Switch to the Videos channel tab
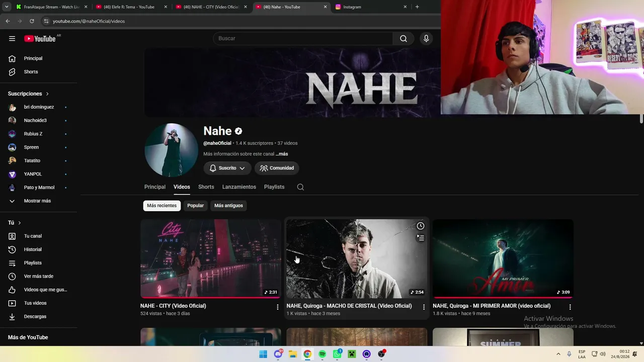The width and height of the screenshot is (644, 362). pos(182,187)
